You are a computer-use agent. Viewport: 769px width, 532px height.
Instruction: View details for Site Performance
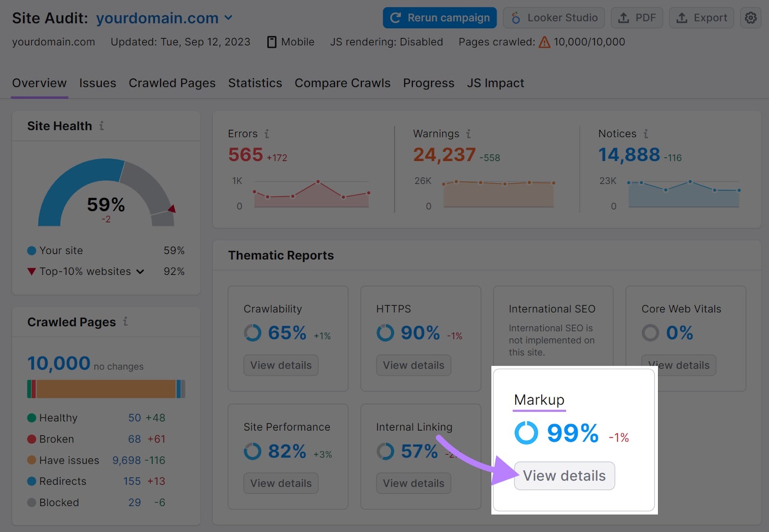point(281,483)
